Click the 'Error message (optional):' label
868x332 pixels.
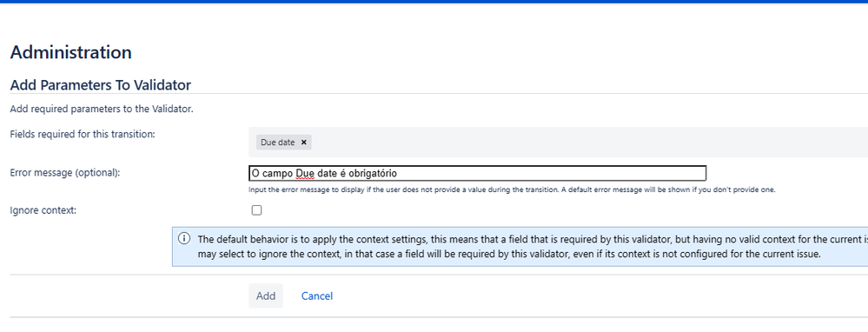[65, 173]
